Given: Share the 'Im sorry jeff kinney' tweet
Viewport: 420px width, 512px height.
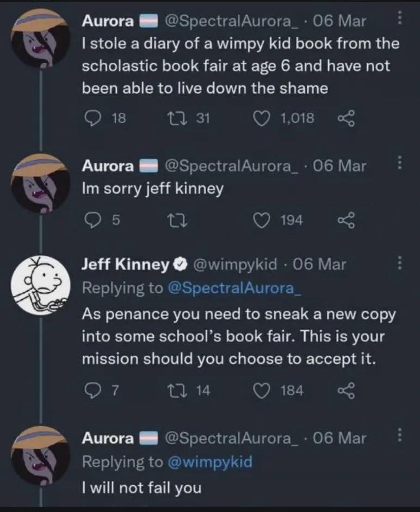Looking at the screenshot, I should 346,221.
